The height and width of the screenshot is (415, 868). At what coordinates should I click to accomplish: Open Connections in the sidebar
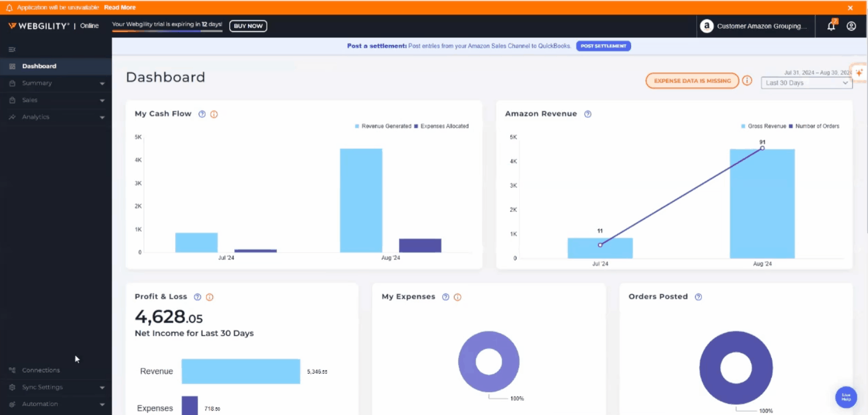coord(41,370)
